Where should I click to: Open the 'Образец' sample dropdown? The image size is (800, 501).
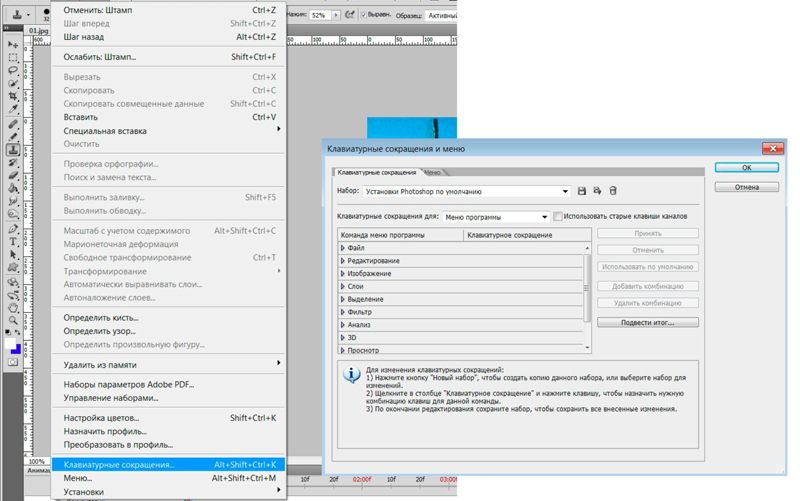click(x=441, y=15)
